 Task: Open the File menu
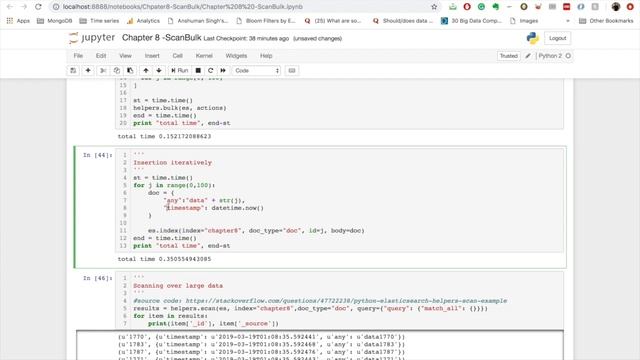click(x=78, y=56)
